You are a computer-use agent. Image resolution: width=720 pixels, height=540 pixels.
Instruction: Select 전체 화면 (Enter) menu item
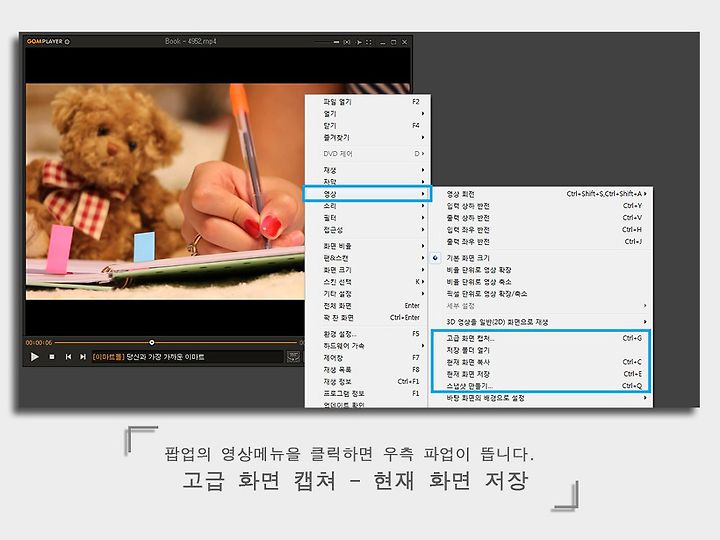pyautogui.click(x=367, y=306)
